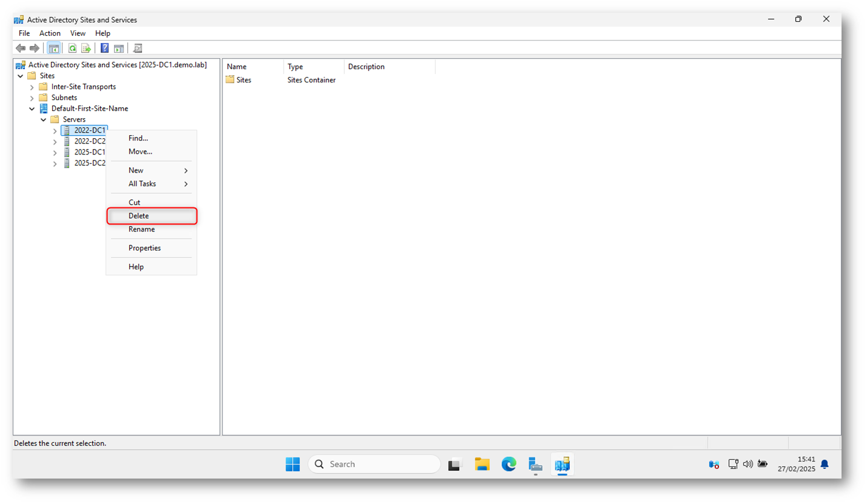Click the taskbar Search box

pyautogui.click(x=374, y=464)
